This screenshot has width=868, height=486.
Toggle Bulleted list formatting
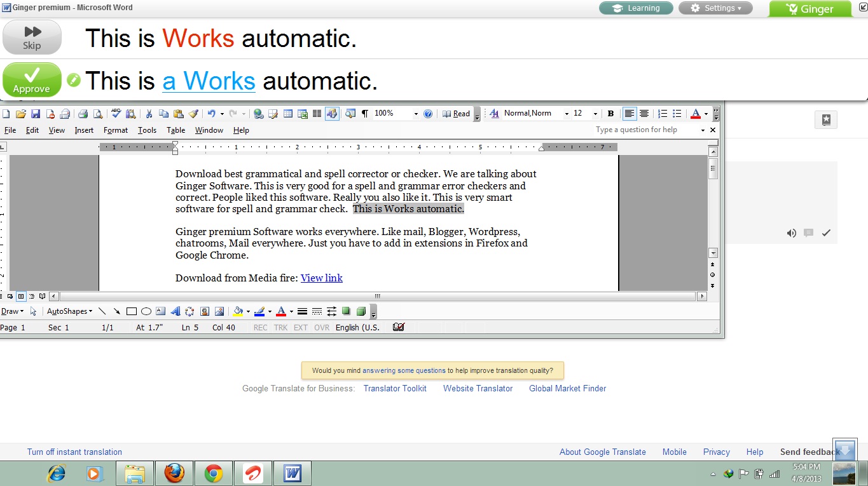[677, 114]
